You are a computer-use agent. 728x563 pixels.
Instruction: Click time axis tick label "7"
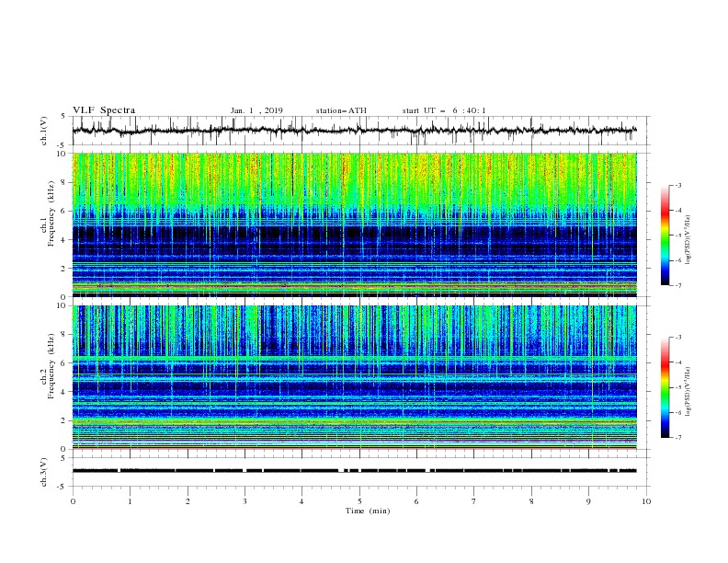point(474,501)
